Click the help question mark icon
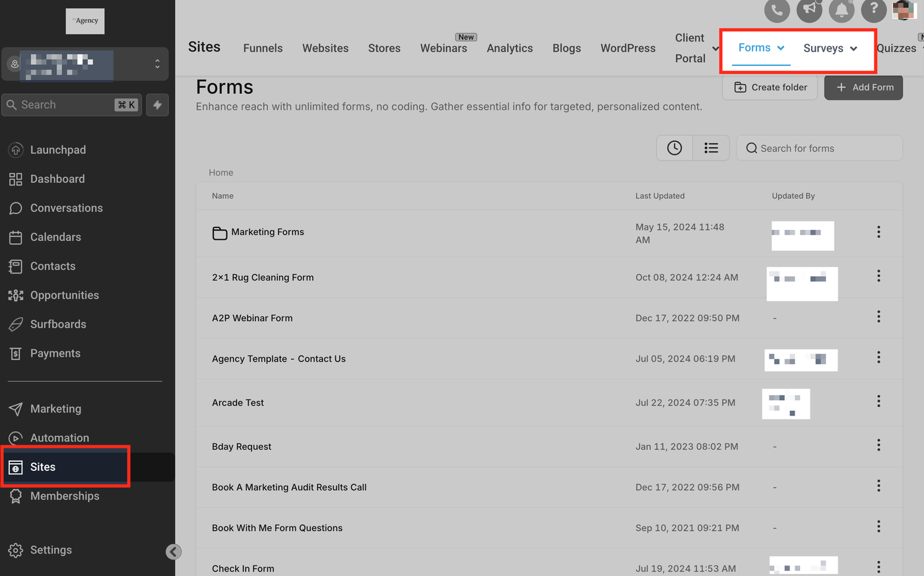This screenshot has height=576, width=924. (x=874, y=9)
